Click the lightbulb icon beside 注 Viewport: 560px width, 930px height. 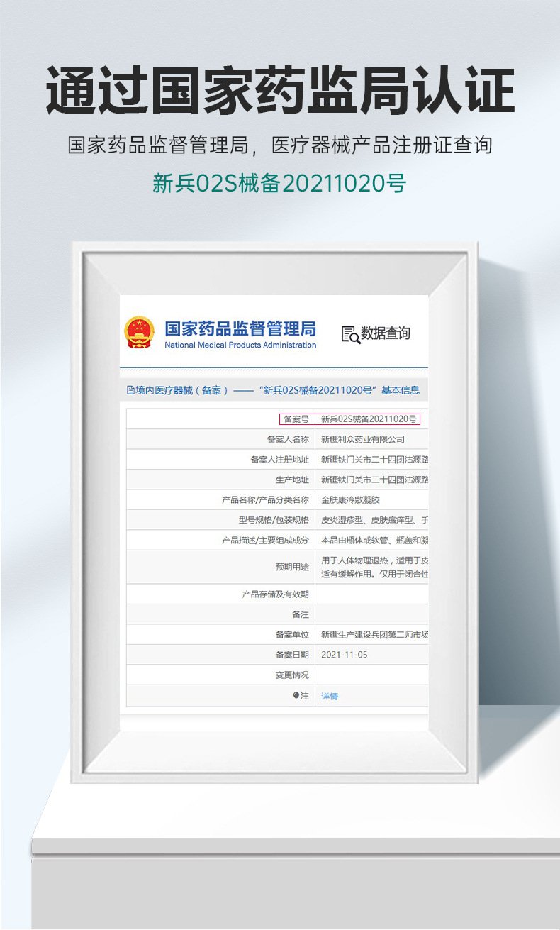296,696
